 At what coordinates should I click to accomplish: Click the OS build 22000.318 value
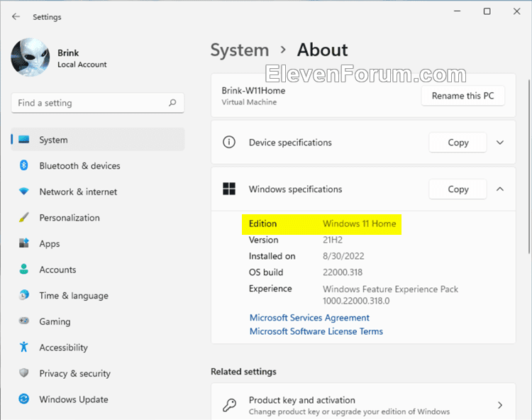(x=343, y=272)
